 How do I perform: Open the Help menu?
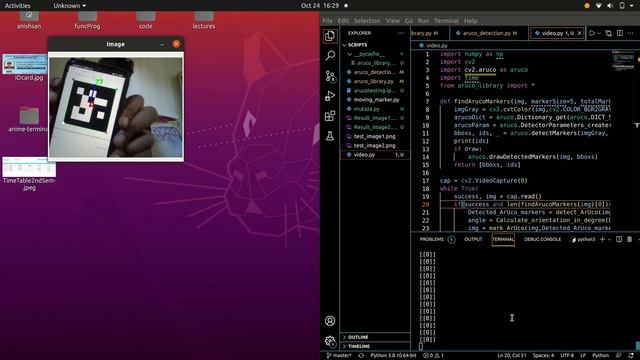click(x=471, y=20)
